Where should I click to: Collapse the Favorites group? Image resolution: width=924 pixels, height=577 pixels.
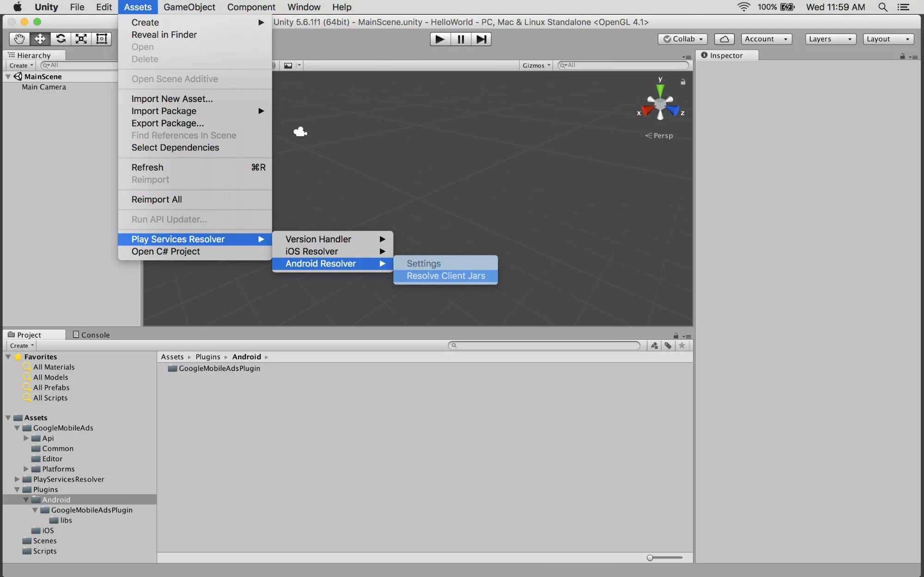(8, 357)
